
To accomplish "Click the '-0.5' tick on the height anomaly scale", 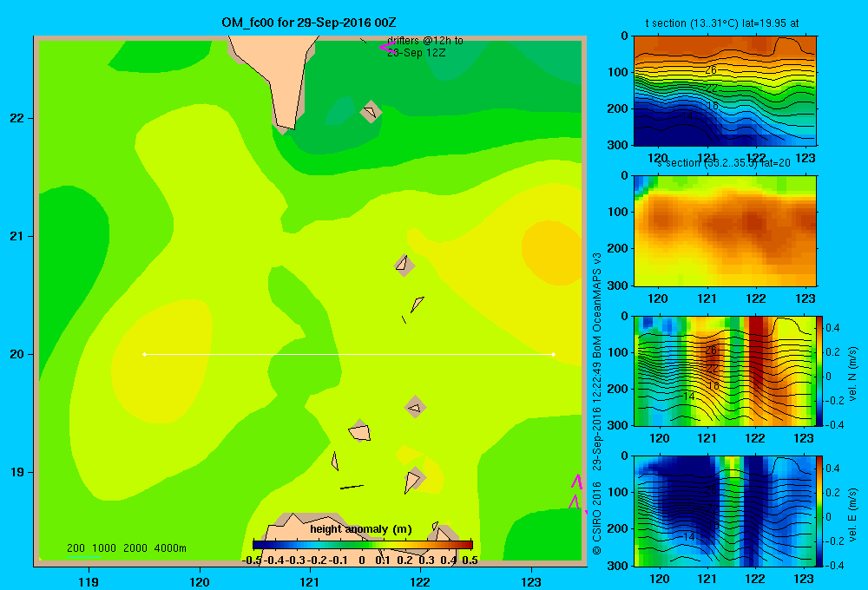I will (252, 560).
